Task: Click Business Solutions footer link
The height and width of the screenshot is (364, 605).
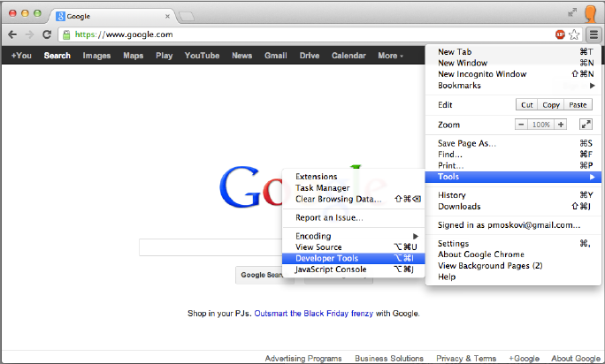Action: (389, 359)
